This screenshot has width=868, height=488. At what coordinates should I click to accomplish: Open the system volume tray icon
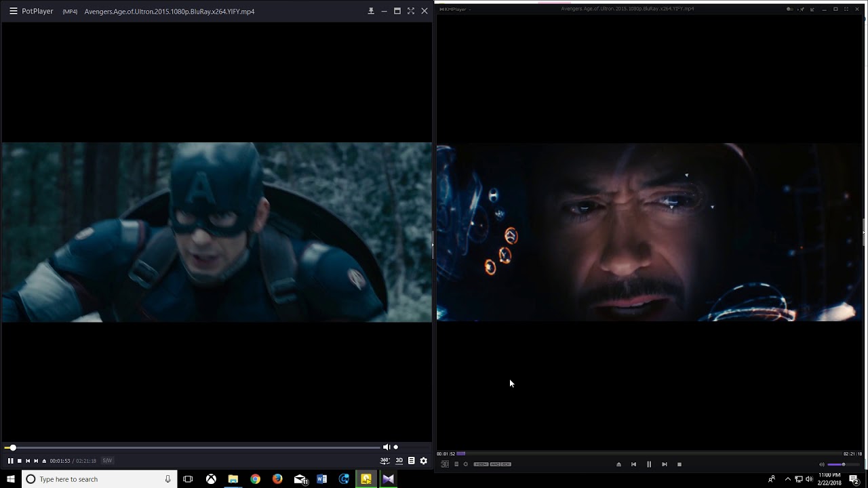coord(809,479)
